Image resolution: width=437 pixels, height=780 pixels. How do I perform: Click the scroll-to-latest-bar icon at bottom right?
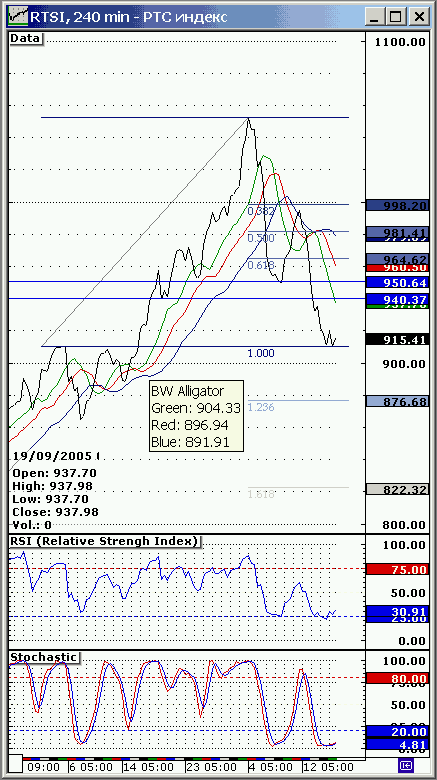point(406,765)
